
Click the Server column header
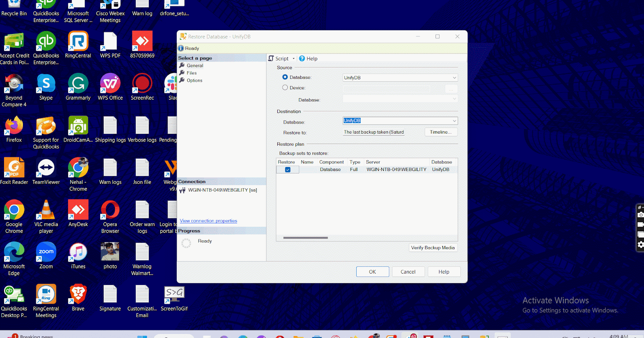click(x=396, y=162)
